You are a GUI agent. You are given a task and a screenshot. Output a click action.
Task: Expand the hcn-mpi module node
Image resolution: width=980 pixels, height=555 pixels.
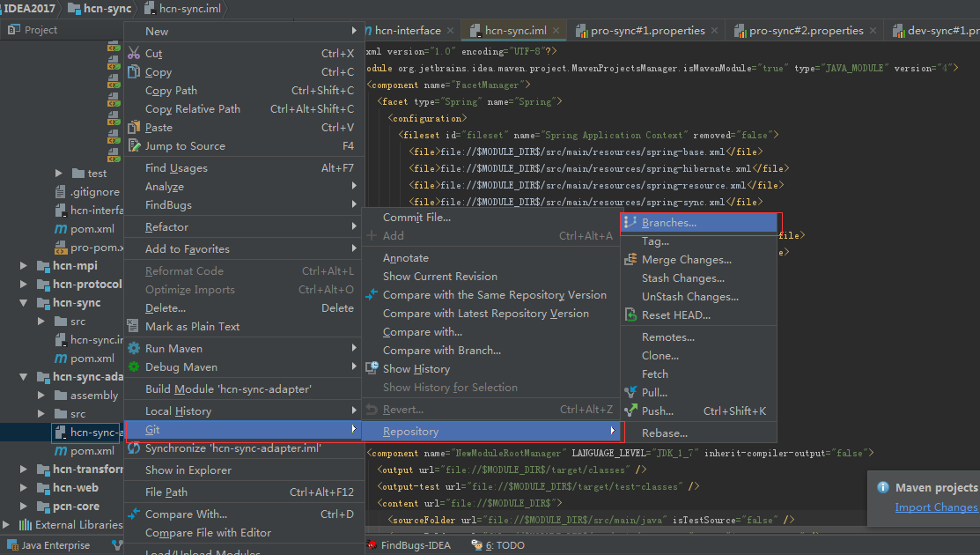[23, 266]
